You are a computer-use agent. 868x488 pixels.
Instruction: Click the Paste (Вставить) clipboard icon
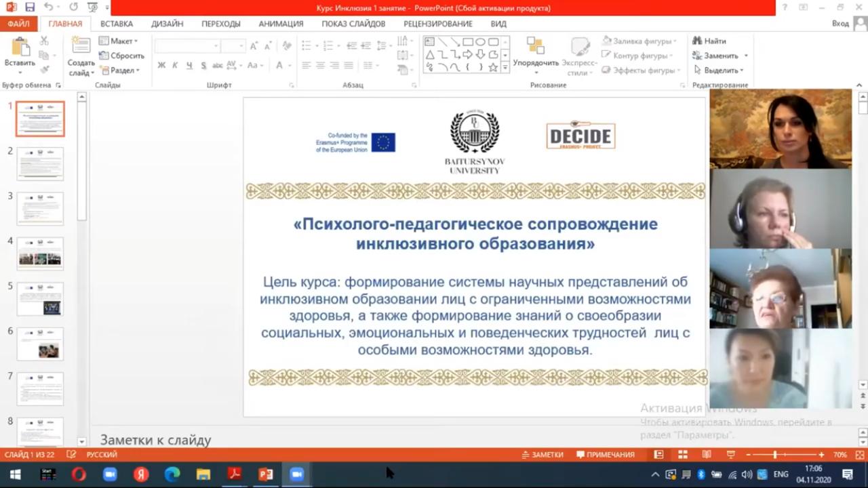point(20,47)
